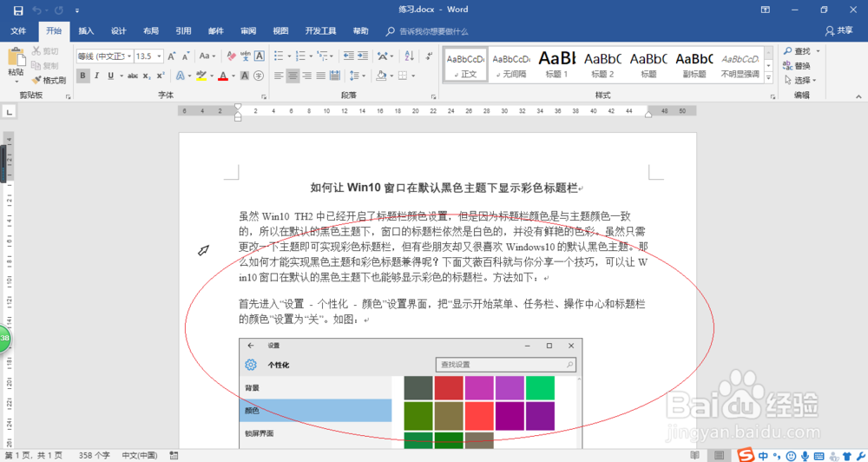The height and width of the screenshot is (462, 868).
Task: Expand the bullet list dropdown arrow
Action: click(289, 56)
